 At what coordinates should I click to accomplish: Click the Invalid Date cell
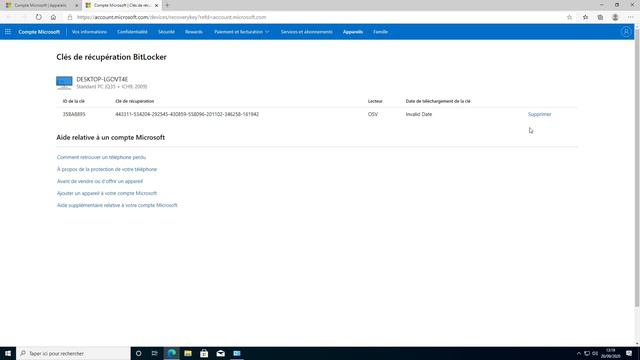coord(419,114)
